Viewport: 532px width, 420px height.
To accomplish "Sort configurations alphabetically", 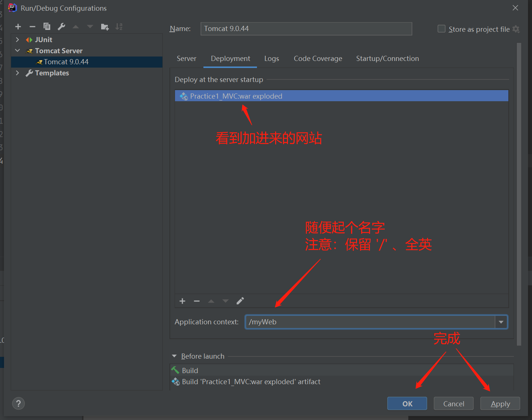I will [x=119, y=27].
